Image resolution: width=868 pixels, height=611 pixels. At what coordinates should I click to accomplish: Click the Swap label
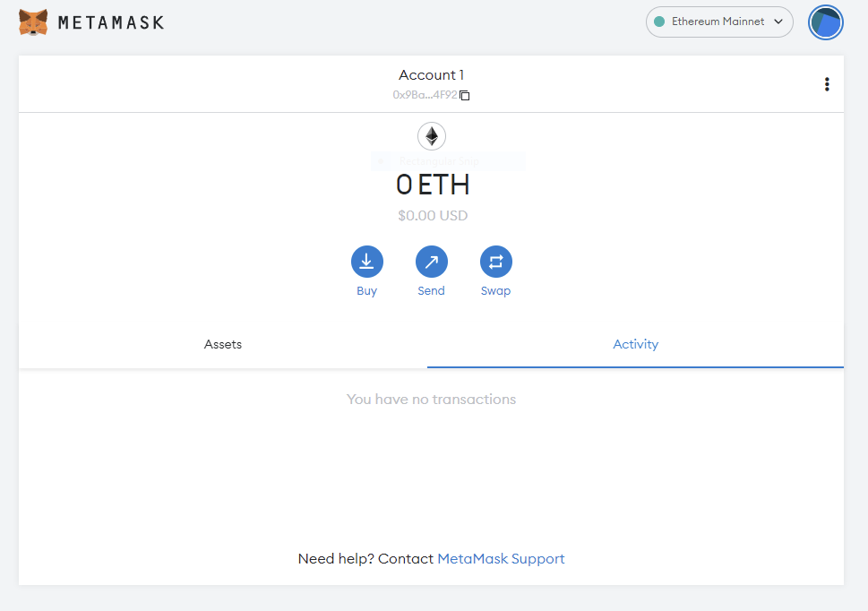[x=496, y=291]
